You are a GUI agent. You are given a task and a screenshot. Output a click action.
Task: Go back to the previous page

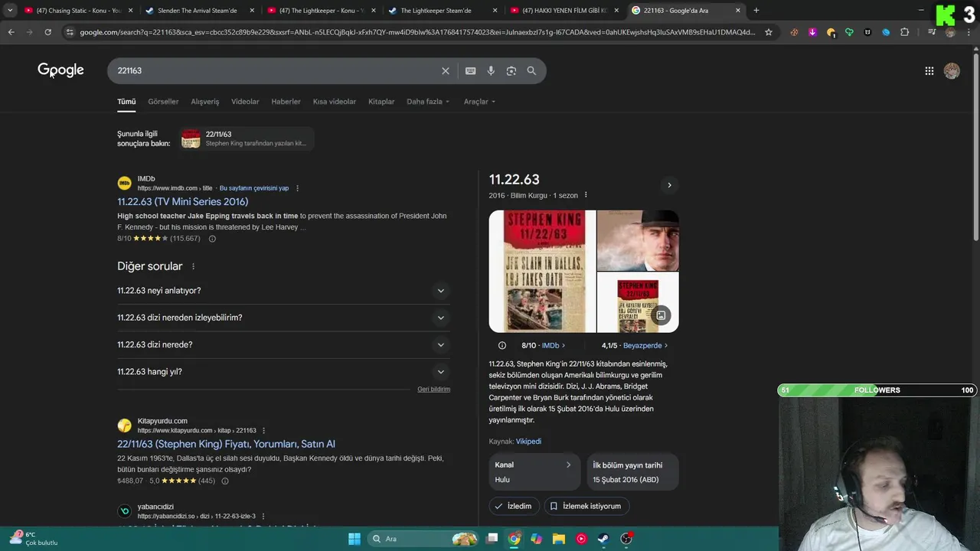(11, 32)
